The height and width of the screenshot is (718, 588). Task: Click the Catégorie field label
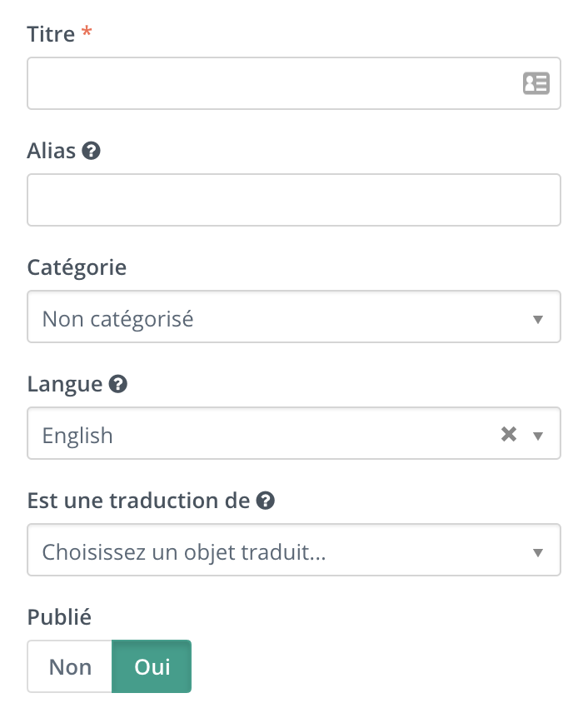(x=77, y=267)
